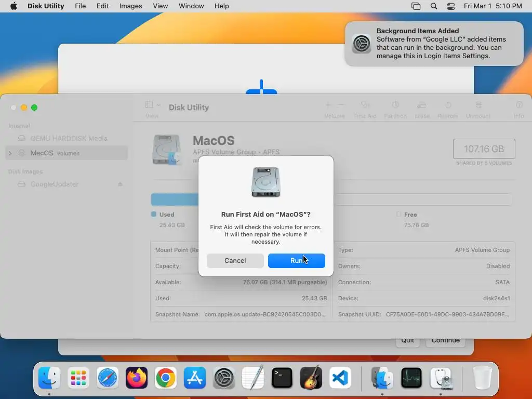Open the Disk Utility app menu

pos(46,6)
